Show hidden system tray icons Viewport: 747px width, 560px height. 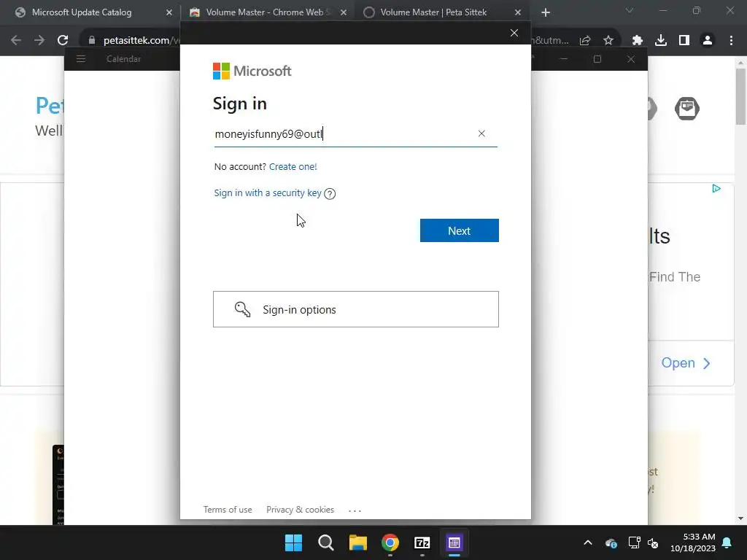pos(588,542)
